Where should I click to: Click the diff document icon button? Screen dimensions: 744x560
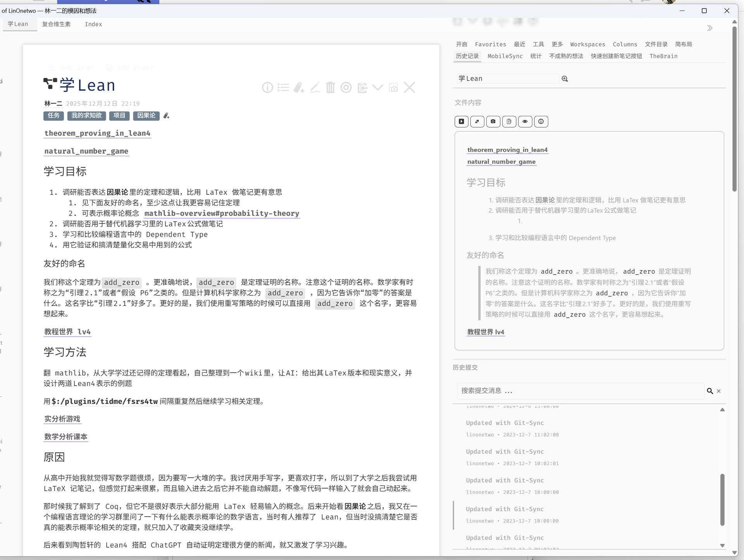pos(509,122)
